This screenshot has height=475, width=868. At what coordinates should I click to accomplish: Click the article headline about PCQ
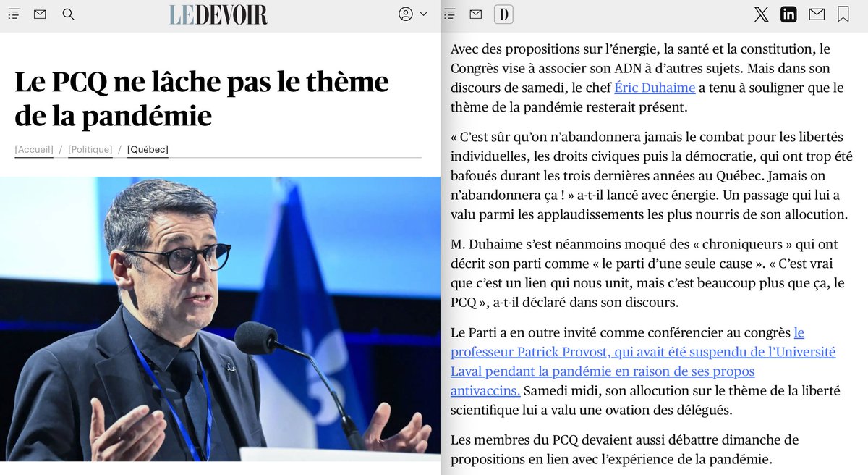tap(202, 98)
